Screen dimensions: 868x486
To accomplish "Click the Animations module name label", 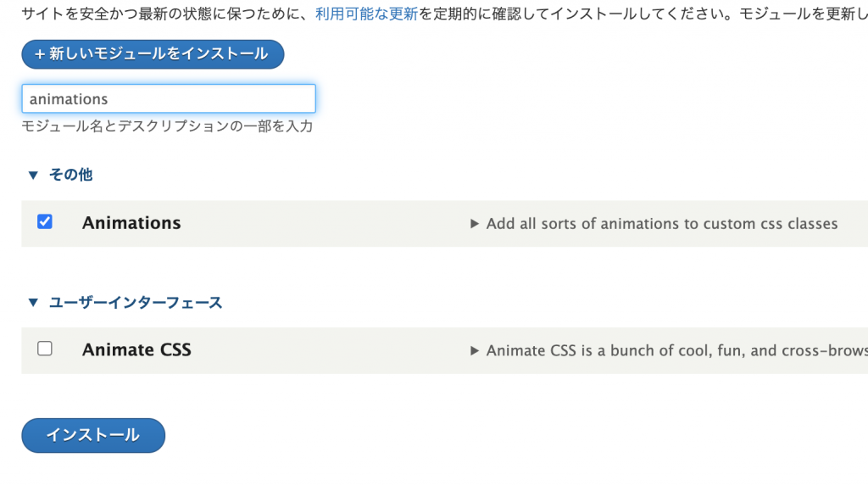I will point(131,223).
